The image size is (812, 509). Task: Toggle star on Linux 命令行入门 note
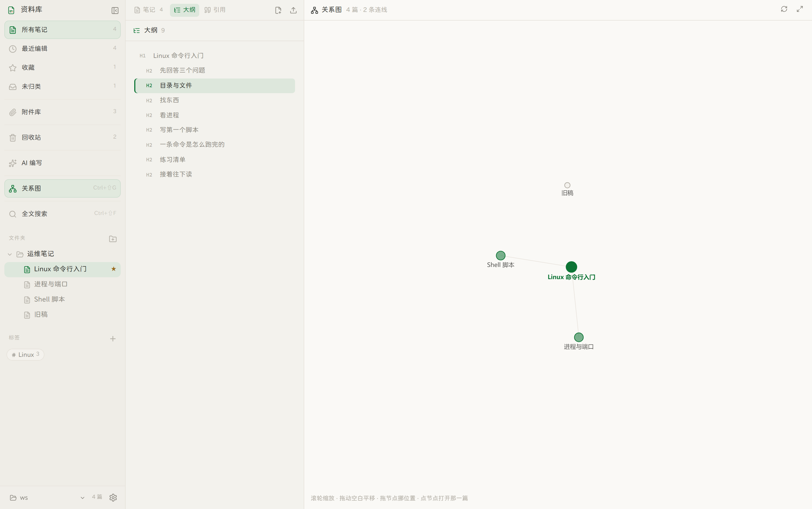click(113, 269)
